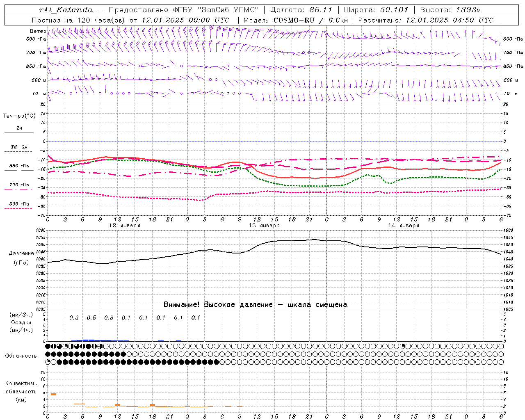Image resolution: width=525 pixels, height=420 pixels.
Task: Click the Ветер panel label
Action: (38, 31)
